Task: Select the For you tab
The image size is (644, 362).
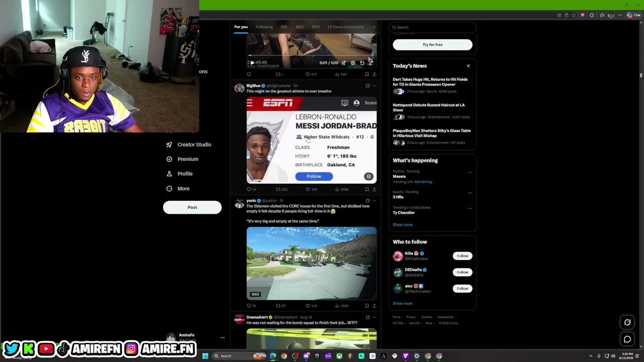Action: click(241, 27)
